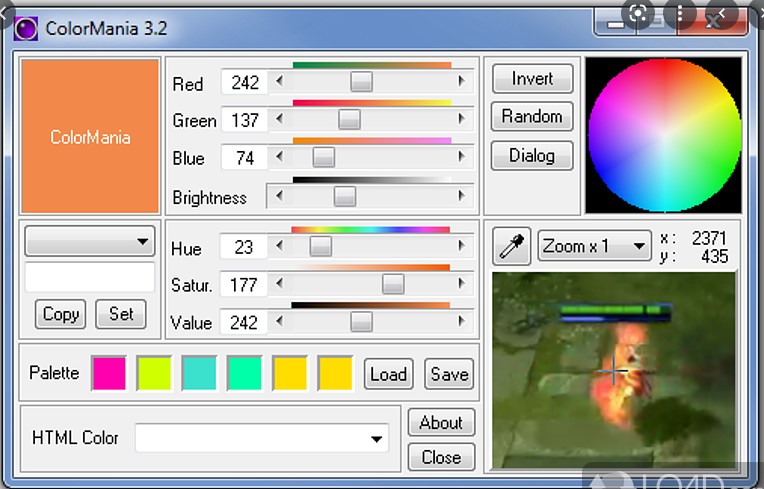Screen dimensions: 764x489
Task: Decrease Value with its left arrow
Action: [x=279, y=321]
